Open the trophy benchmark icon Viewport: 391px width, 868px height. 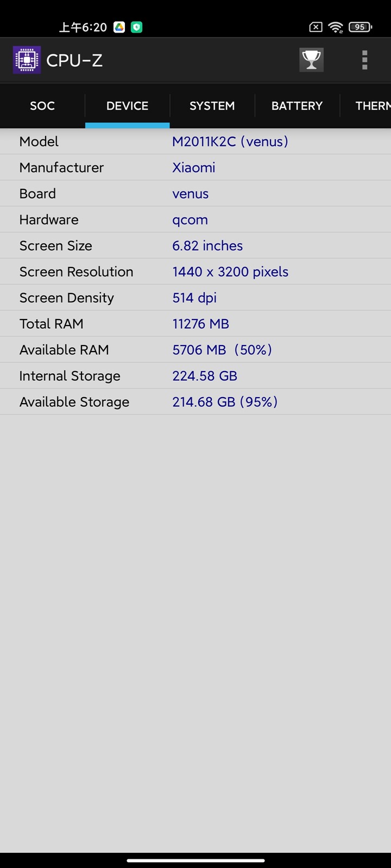click(x=311, y=60)
